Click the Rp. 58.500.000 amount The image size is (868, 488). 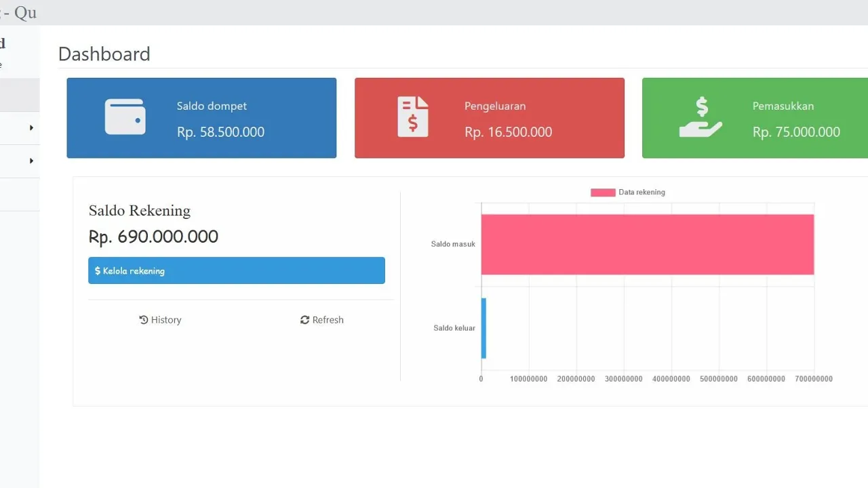click(x=220, y=132)
